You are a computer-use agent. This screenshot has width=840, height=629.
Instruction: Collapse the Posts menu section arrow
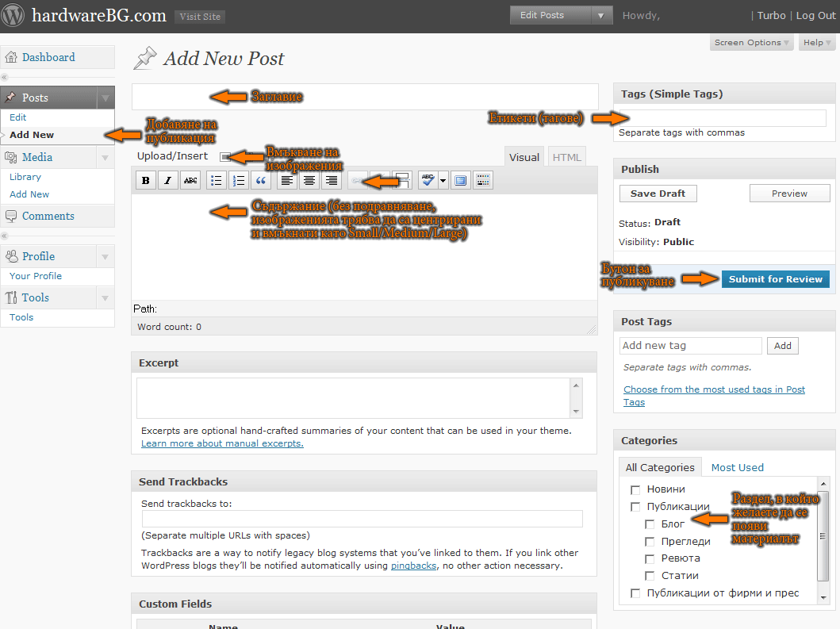click(105, 98)
